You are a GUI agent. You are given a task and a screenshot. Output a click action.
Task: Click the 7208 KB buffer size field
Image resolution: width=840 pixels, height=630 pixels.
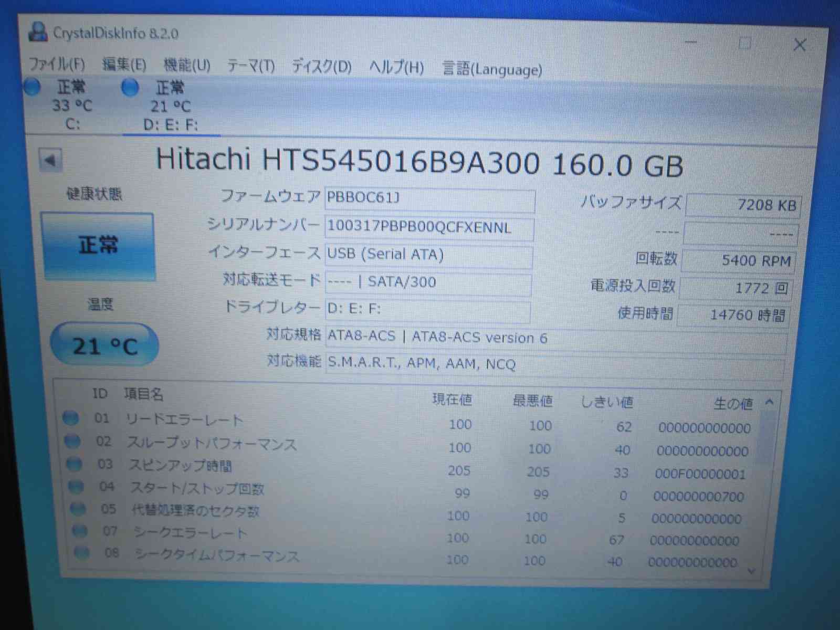pos(742,205)
